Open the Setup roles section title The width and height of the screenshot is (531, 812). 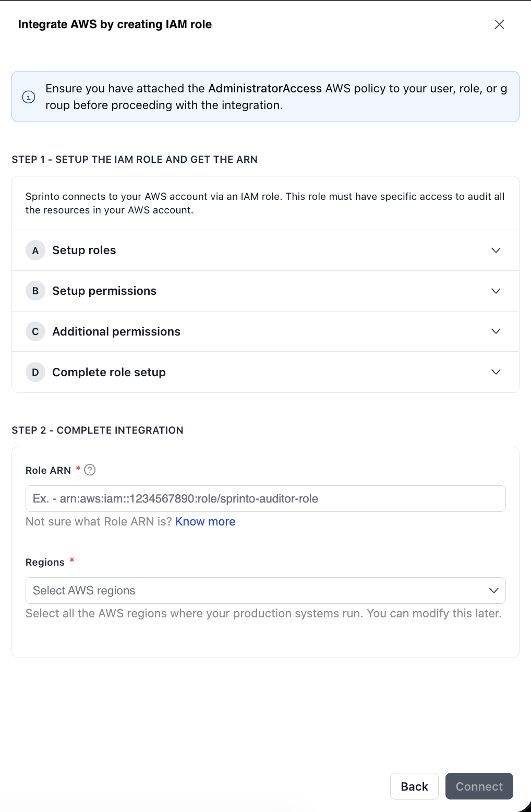84,250
